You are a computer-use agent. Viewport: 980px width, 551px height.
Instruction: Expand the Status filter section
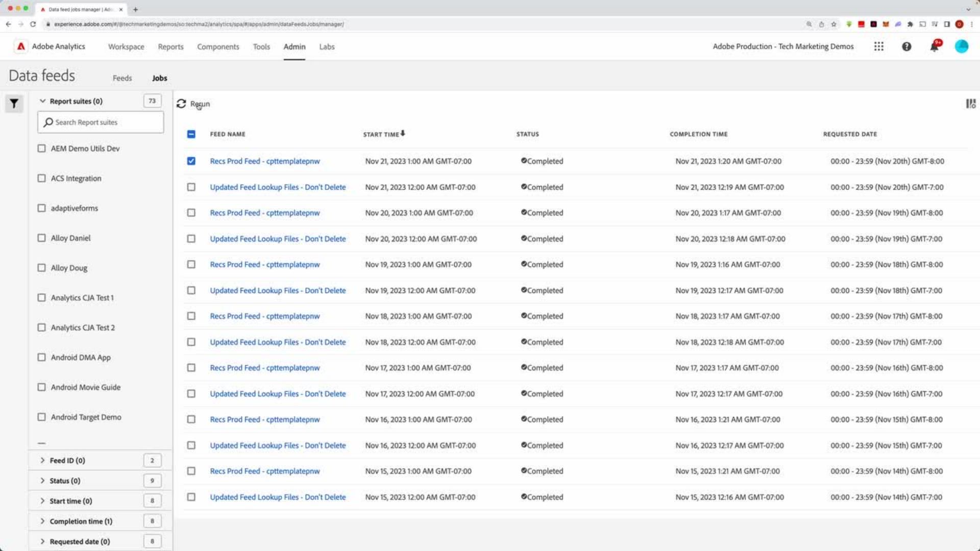(43, 480)
